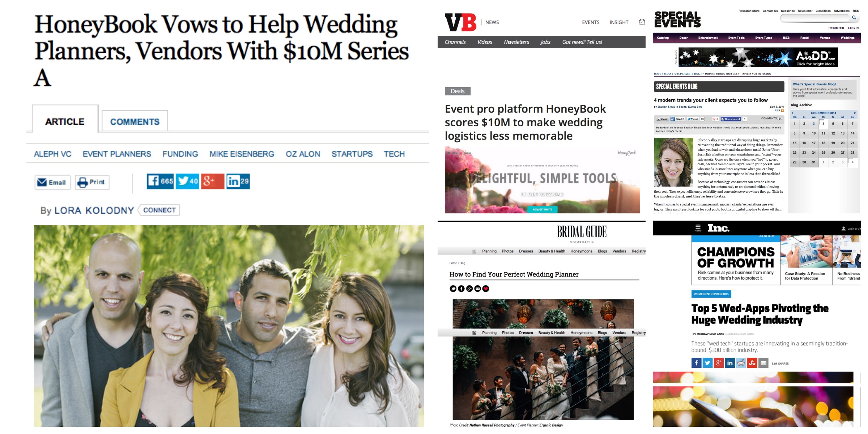Click CONNECT next to Lora Kolodny

point(159,210)
